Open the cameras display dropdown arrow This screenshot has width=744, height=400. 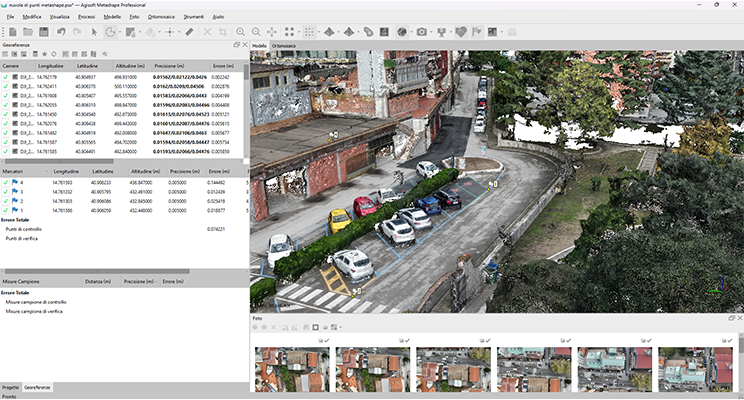[431, 32]
